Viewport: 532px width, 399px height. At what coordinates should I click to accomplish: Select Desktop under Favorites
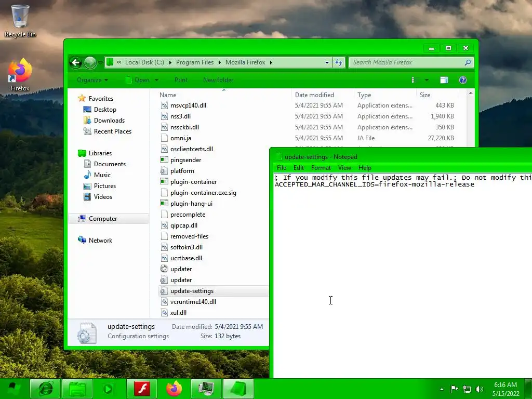pyautogui.click(x=105, y=110)
